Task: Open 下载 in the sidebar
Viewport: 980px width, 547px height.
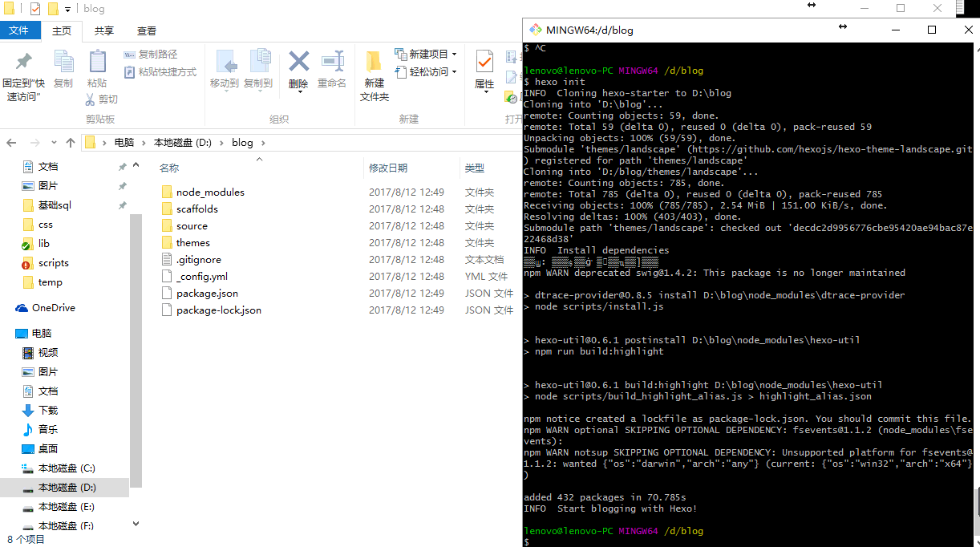Action: click(48, 411)
